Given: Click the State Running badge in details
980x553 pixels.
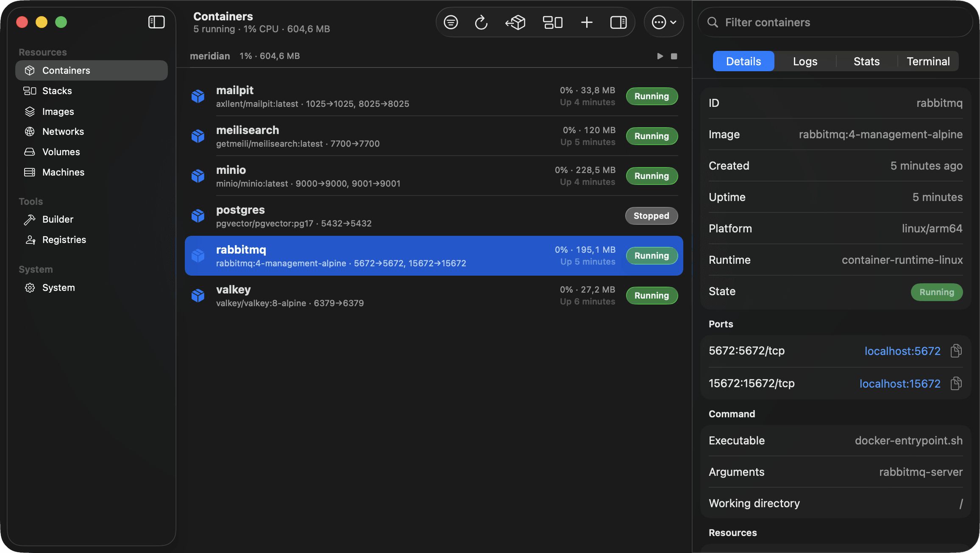Looking at the screenshot, I should 937,292.
